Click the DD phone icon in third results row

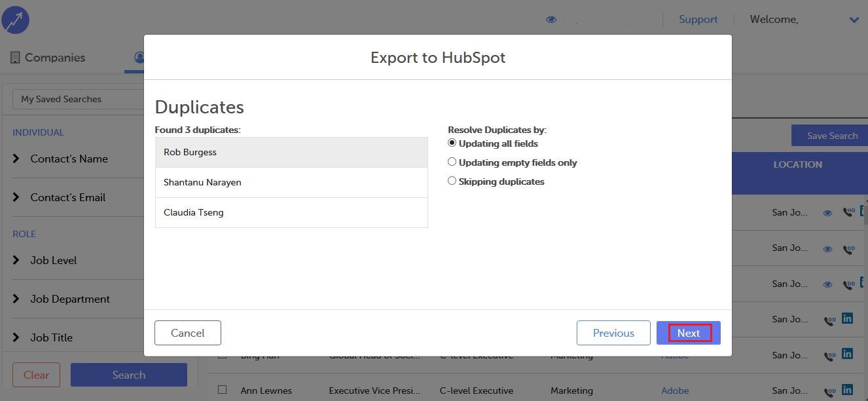(x=849, y=284)
